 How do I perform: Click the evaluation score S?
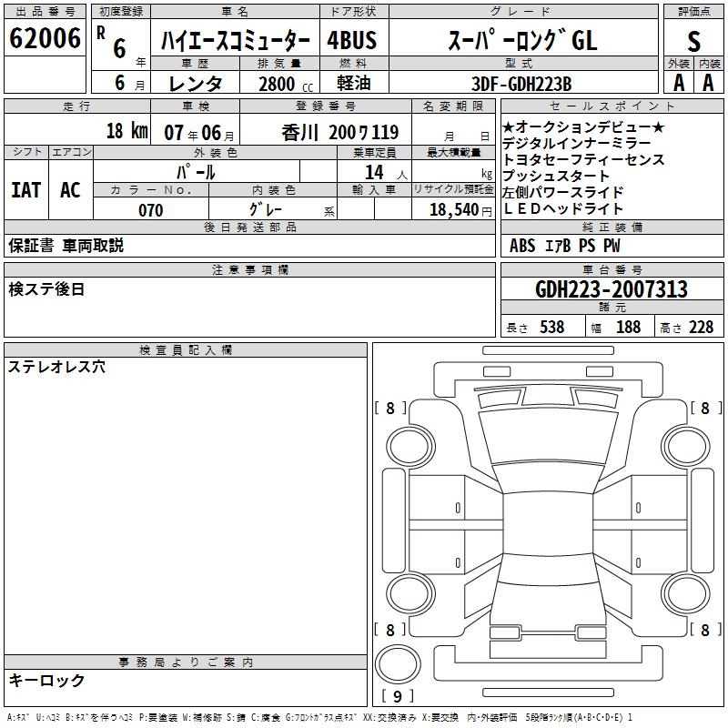click(x=694, y=41)
